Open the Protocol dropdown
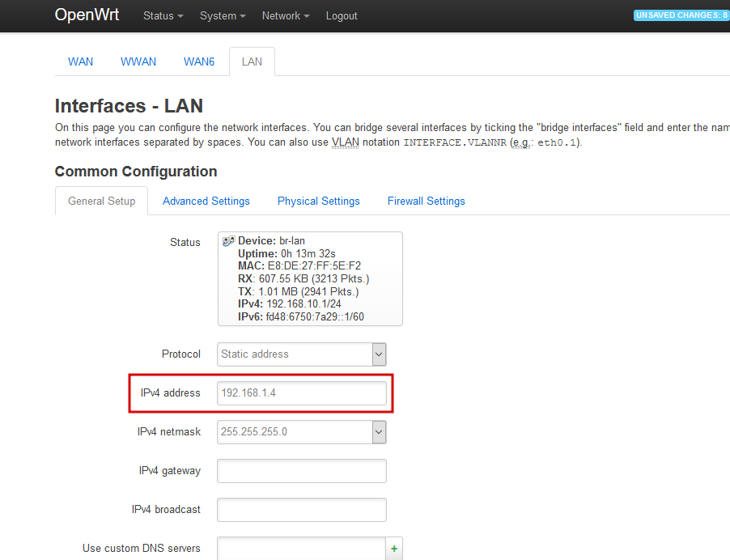The image size is (730, 560). 301,354
